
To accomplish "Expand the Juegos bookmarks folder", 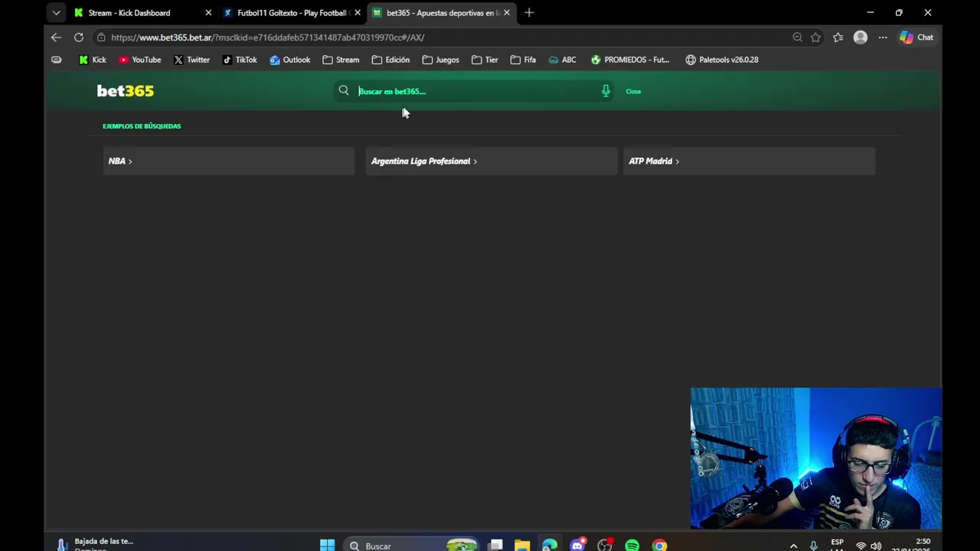I will pos(441,60).
